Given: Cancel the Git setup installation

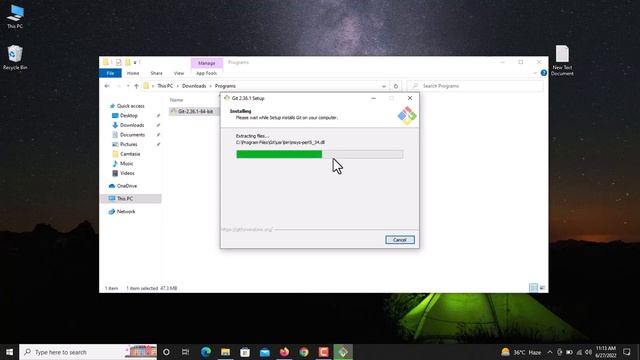Looking at the screenshot, I should (400, 240).
